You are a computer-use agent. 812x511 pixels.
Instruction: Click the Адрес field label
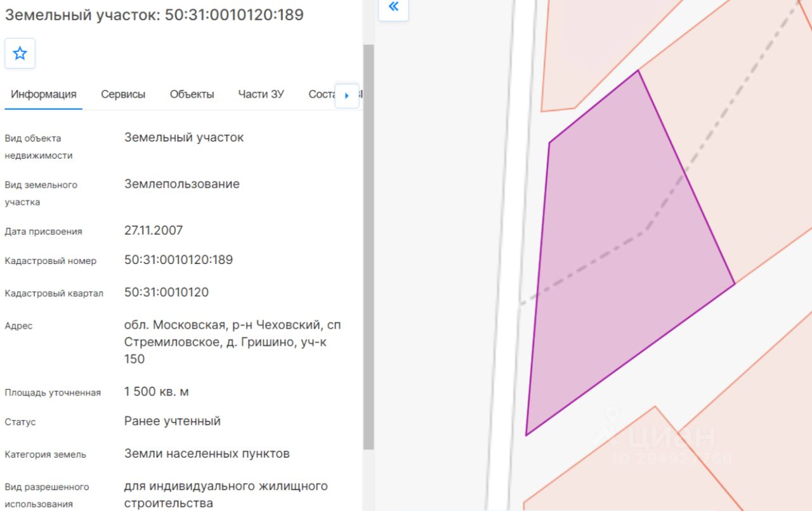tap(18, 326)
